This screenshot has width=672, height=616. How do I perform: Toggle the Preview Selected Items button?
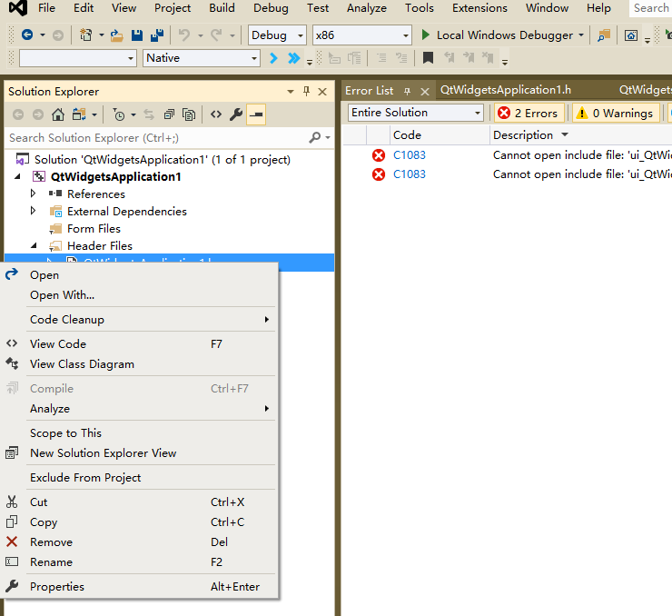256,114
